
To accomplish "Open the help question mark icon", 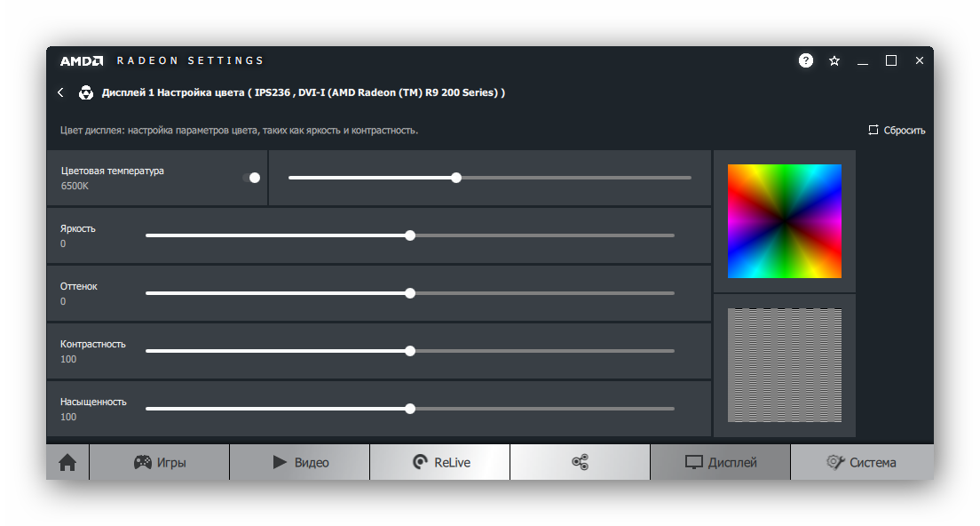I will (x=805, y=60).
